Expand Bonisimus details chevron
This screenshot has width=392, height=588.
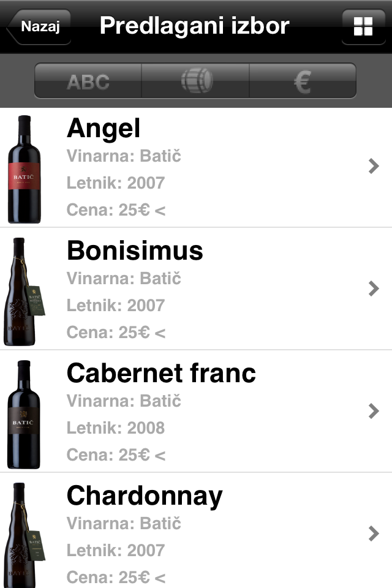374,288
